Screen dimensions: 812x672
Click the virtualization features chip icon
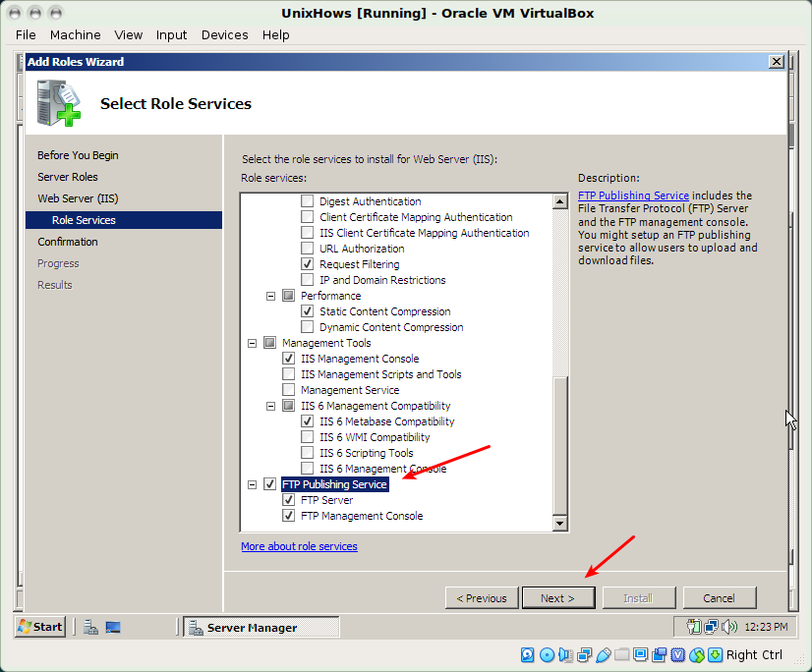coord(678,655)
